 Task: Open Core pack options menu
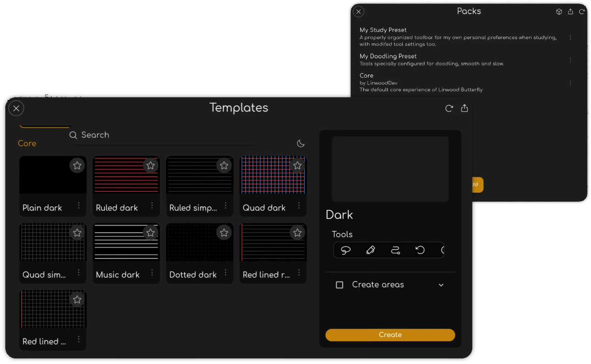[x=570, y=83]
